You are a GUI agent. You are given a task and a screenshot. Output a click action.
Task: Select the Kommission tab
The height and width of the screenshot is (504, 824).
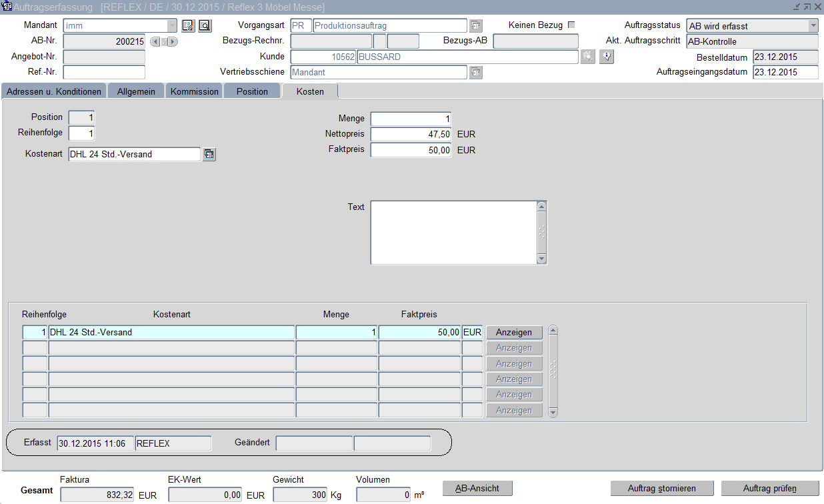[195, 91]
